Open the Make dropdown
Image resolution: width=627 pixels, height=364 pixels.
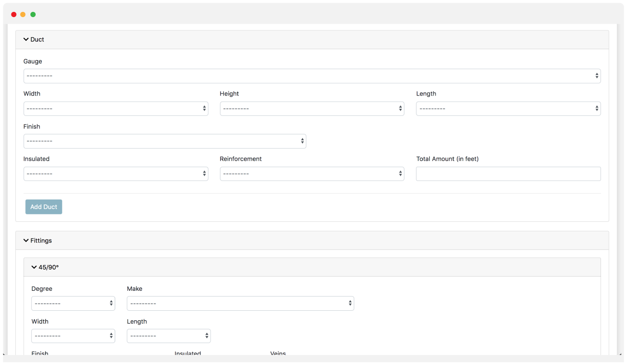coord(240,304)
